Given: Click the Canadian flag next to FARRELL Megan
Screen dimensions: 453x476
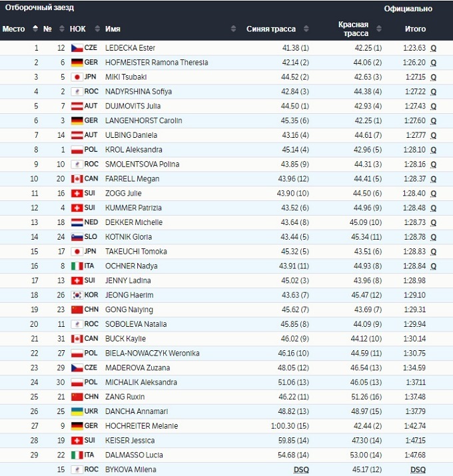Looking at the screenshot, I should coord(77,178).
